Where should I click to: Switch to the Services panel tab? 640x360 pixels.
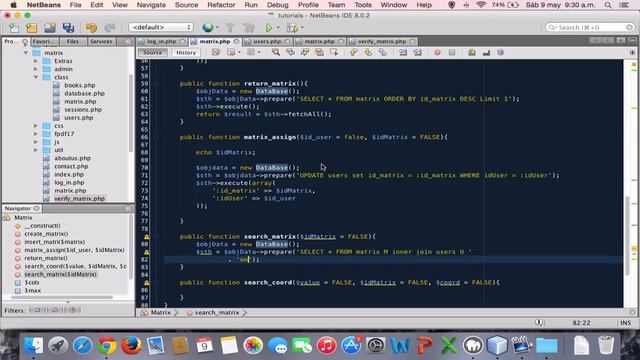101,41
